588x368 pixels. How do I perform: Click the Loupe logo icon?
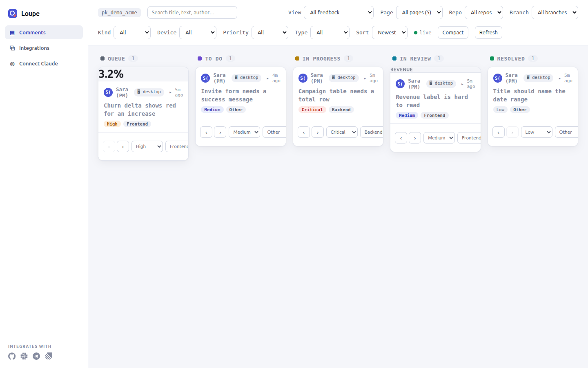click(x=13, y=13)
